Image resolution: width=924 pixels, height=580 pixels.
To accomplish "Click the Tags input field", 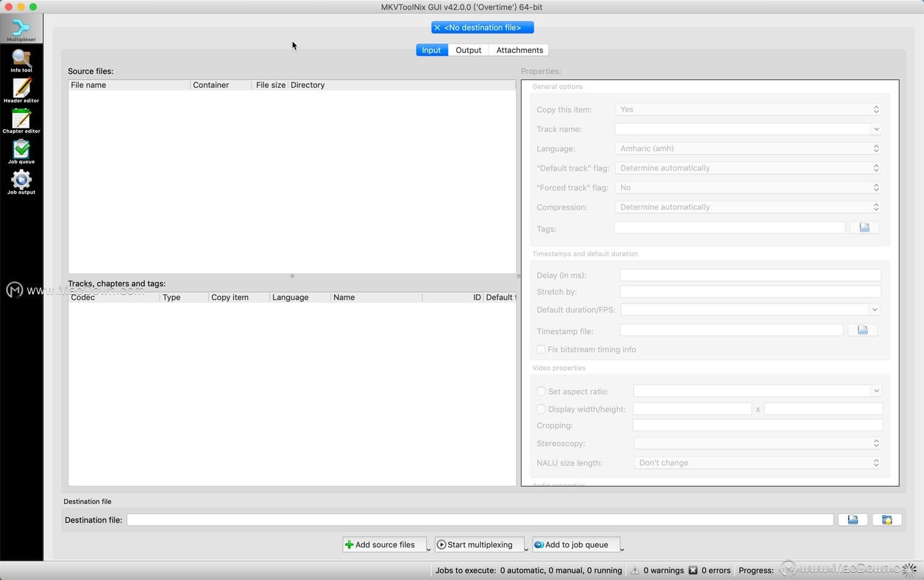I will 729,227.
